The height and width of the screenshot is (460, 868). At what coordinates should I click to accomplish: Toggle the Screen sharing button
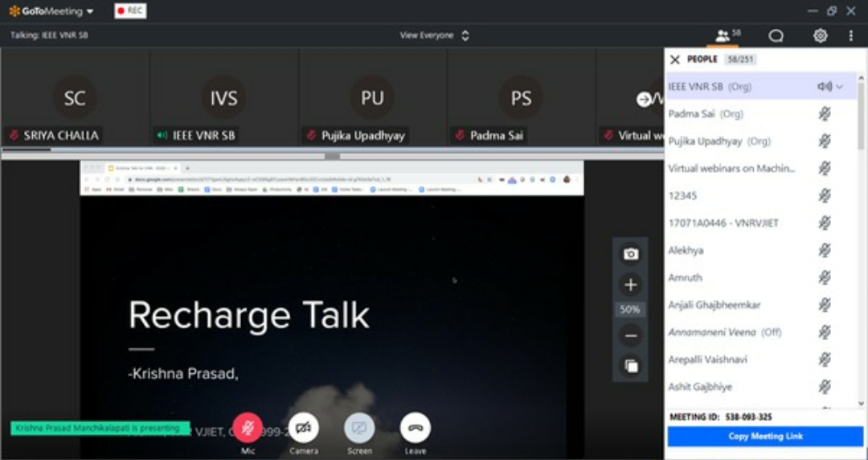359,429
